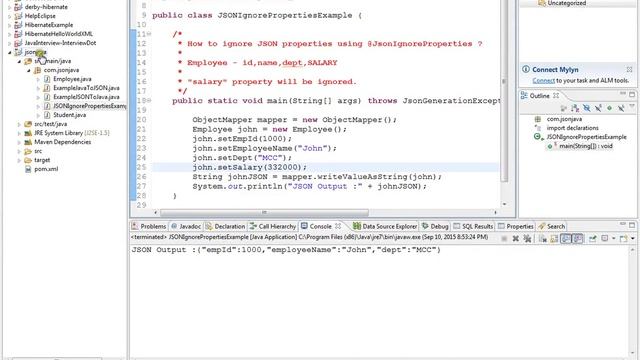Click com.jsonjava package icon in Outline
Viewport: 640px width, 360px height.
point(538,119)
